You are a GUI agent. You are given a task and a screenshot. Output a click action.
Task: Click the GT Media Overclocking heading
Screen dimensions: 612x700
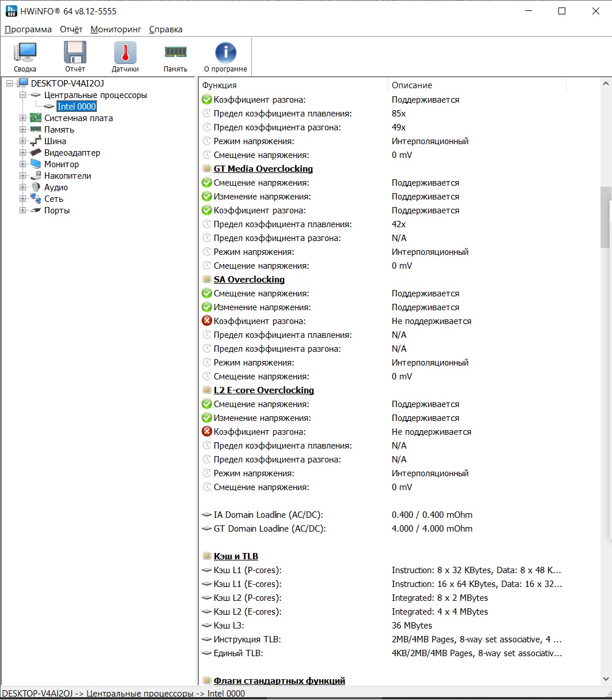(263, 169)
